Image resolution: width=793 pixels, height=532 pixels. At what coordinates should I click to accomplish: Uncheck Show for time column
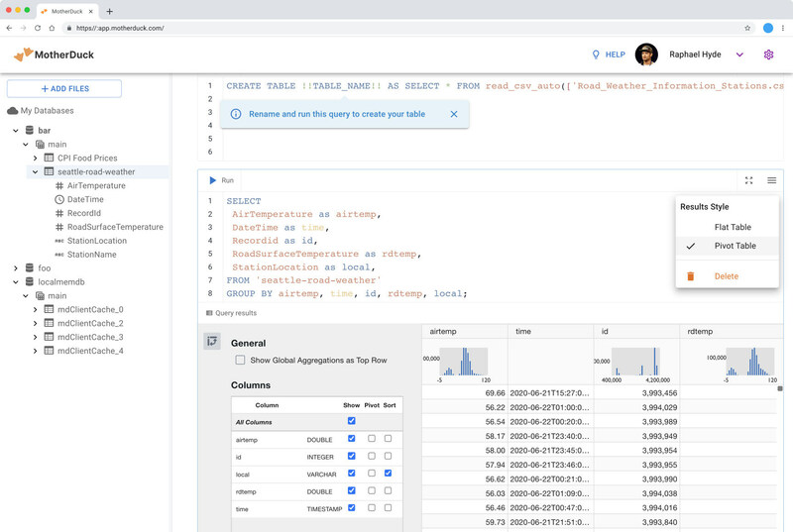352,508
